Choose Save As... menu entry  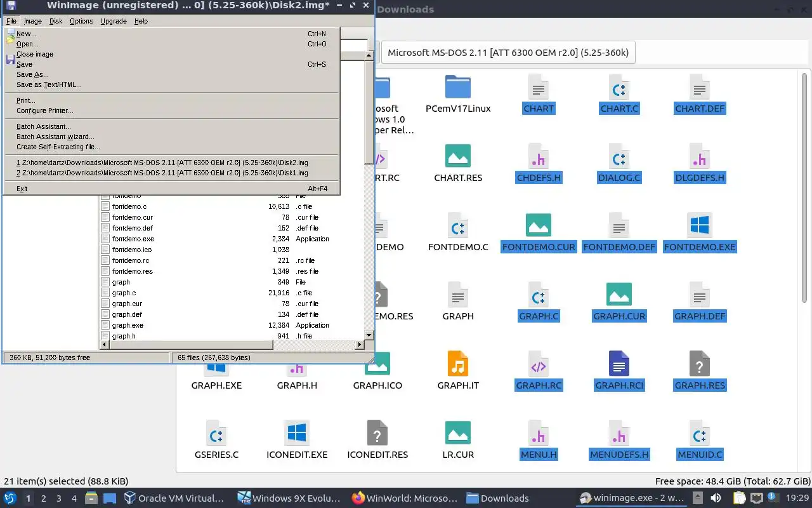tap(172, 74)
